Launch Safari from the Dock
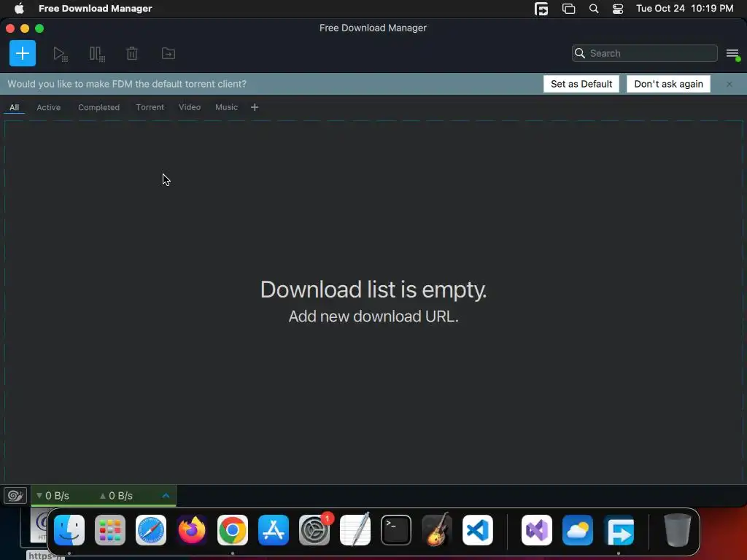 point(151,529)
